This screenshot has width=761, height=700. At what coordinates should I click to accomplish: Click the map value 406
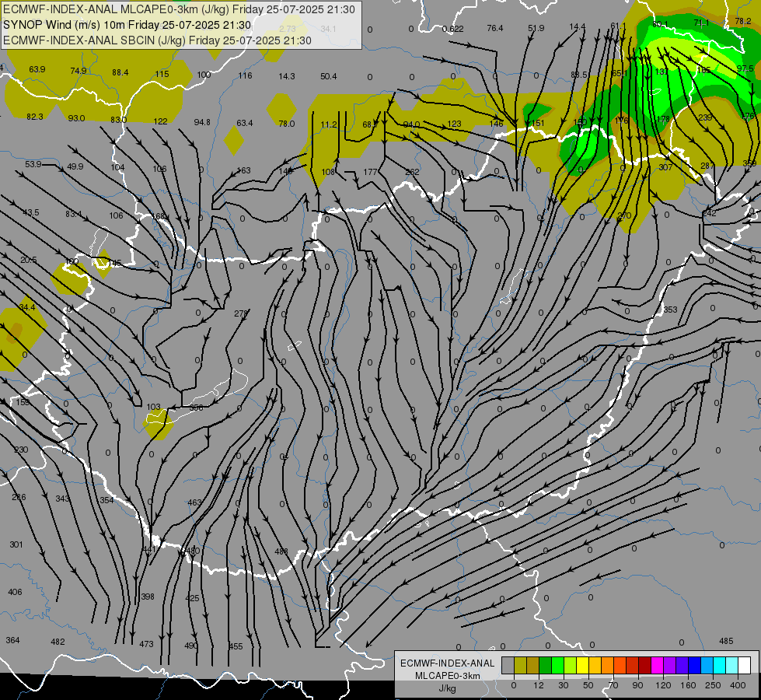click(15, 592)
